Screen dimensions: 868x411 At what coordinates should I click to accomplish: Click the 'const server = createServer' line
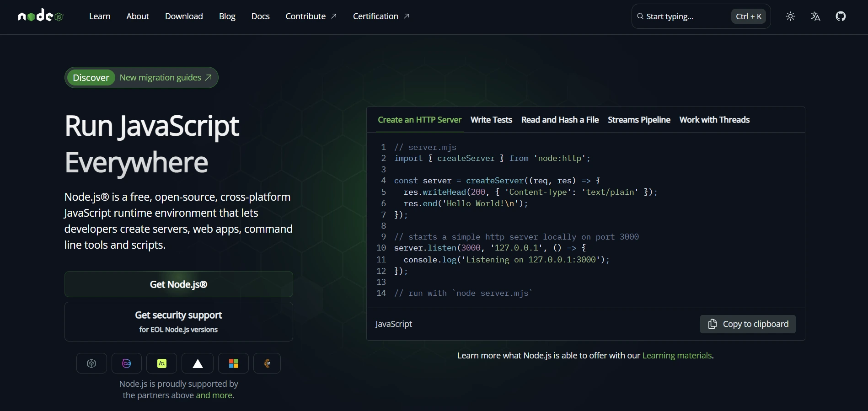pyautogui.click(x=498, y=181)
